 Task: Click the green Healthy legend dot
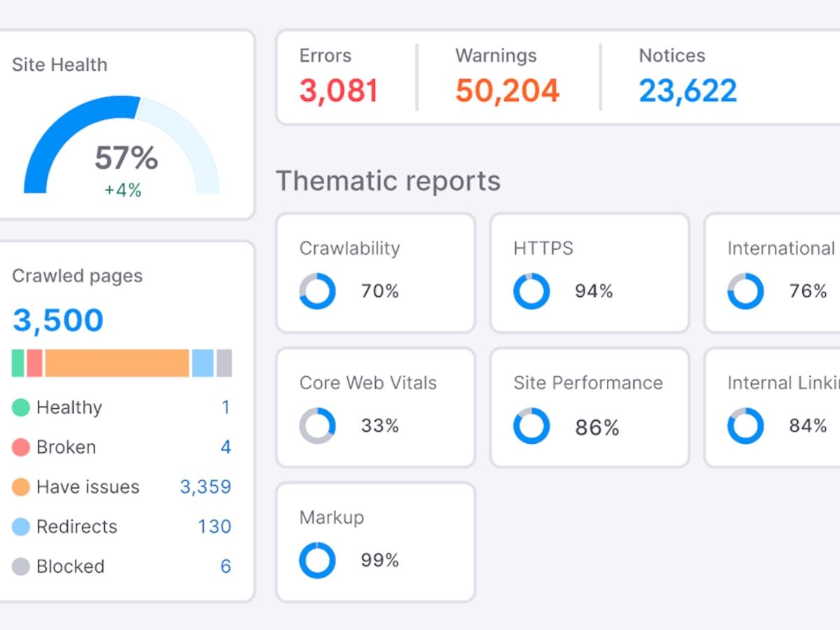(x=21, y=407)
